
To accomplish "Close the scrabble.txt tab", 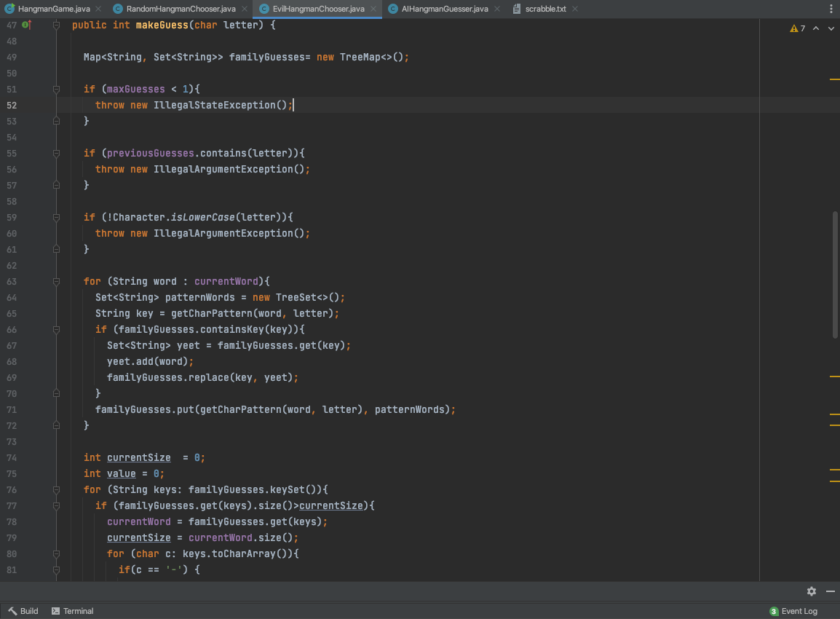I will (x=574, y=9).
